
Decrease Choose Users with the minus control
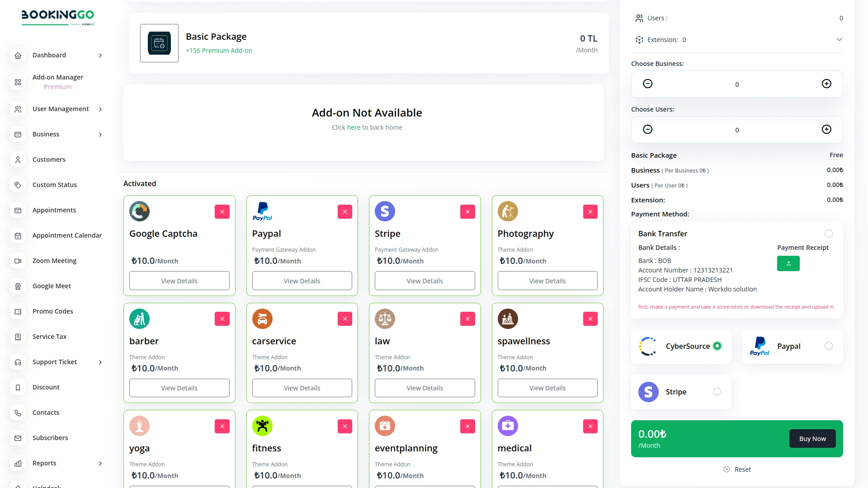pyautogui.click(x=647, y=129)
